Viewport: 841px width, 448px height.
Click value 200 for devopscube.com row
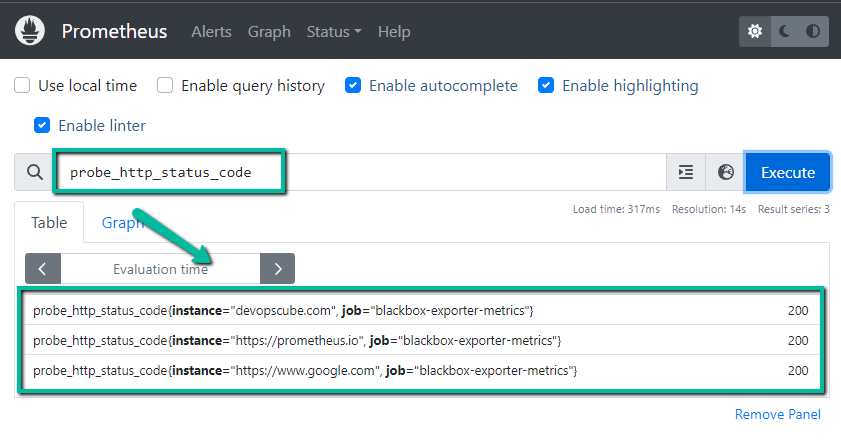click(x=798, y=311)
